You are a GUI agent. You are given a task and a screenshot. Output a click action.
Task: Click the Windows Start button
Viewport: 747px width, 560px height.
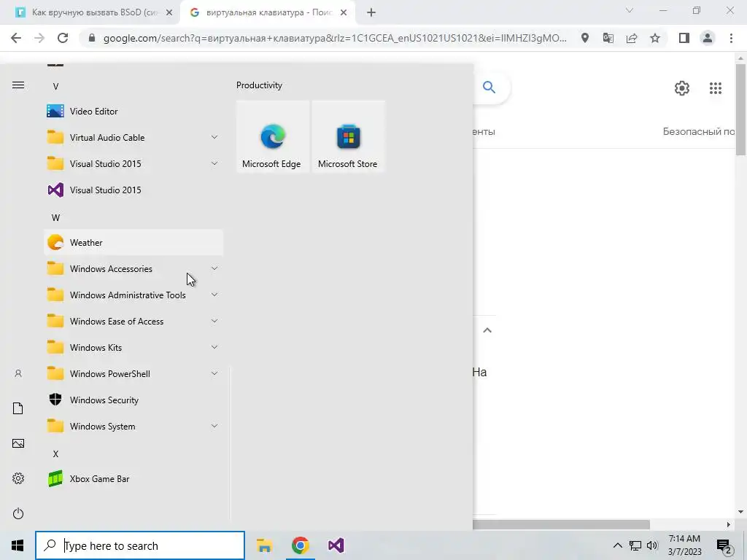click(18, 545)
